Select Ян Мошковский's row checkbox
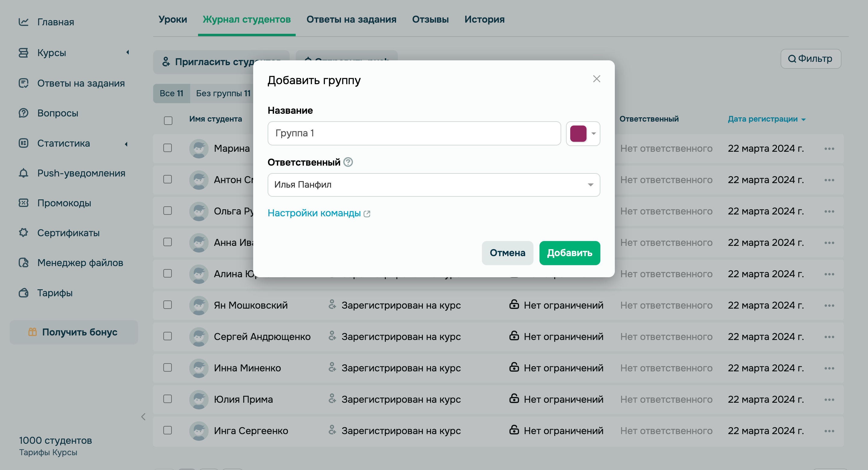 click(168, 305)
